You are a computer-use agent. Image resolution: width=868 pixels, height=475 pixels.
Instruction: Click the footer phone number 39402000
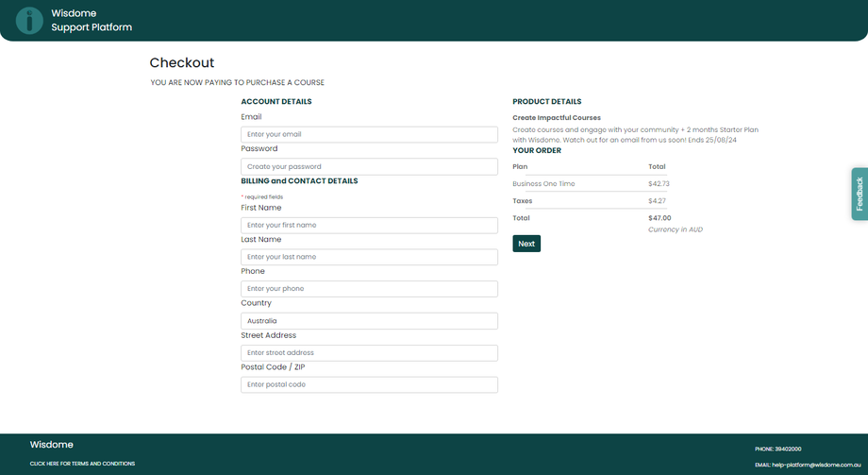789,449
